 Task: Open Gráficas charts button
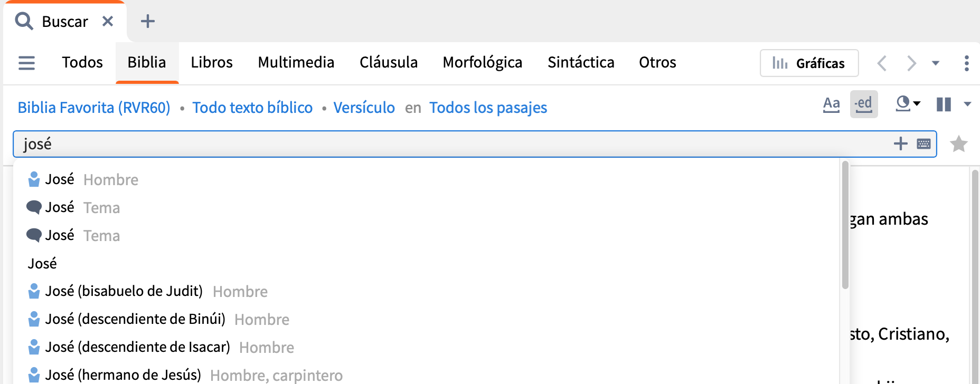click(x=809, y=63)
